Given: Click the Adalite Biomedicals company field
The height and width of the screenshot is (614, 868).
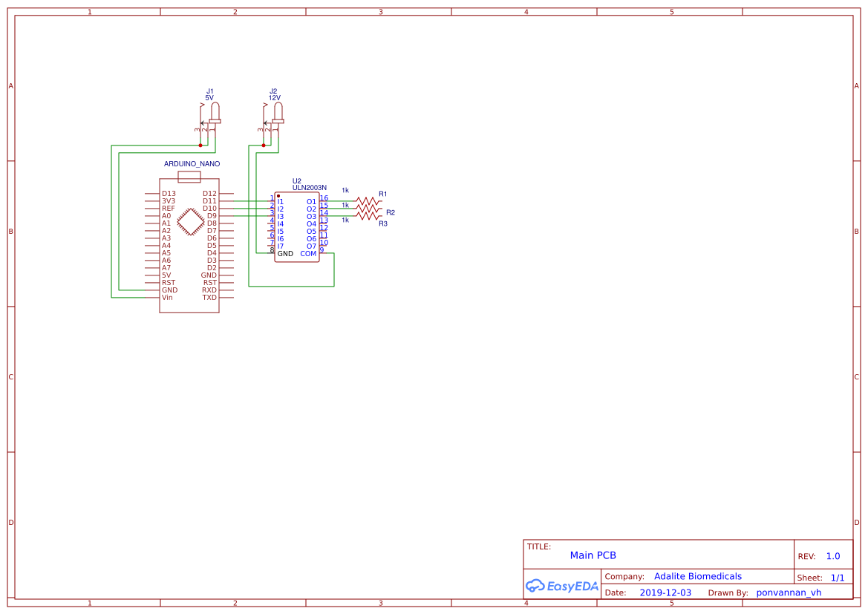Looking at the screenshot, I should pyautogui.click(x=697, y=576).
